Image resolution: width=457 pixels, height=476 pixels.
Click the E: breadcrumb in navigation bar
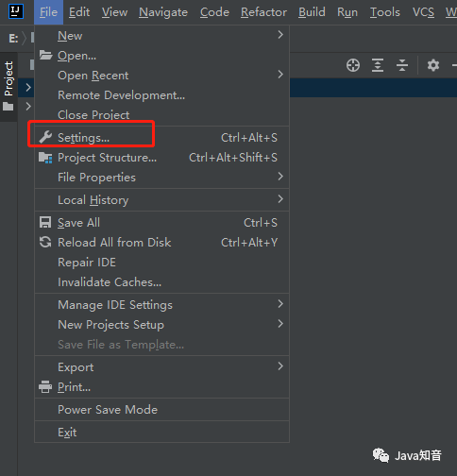click(13, 39)
